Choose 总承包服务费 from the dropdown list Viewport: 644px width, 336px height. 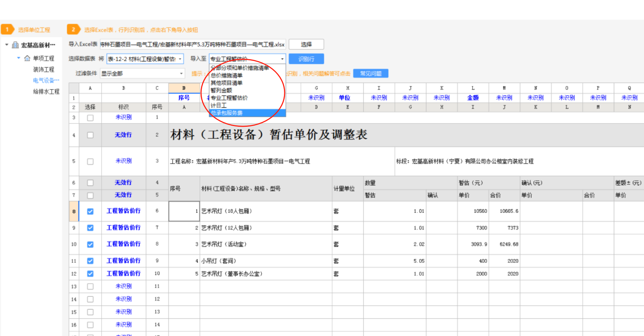click(x=247, y=113)
